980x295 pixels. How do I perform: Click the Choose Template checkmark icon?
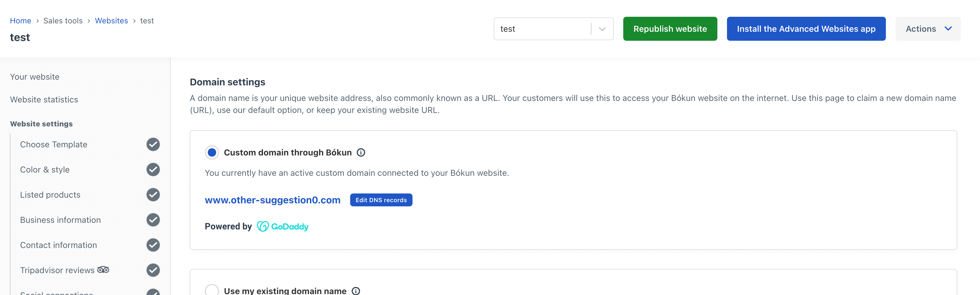153,144
